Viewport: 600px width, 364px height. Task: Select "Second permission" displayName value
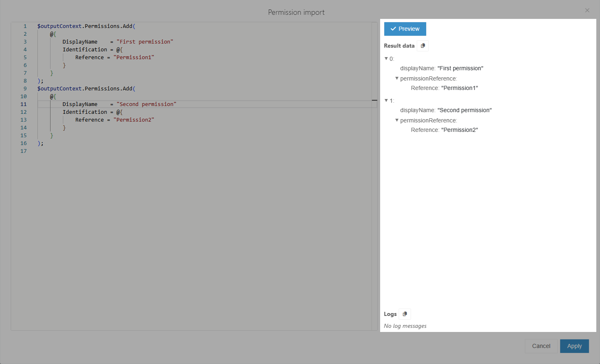pos(464,110)
